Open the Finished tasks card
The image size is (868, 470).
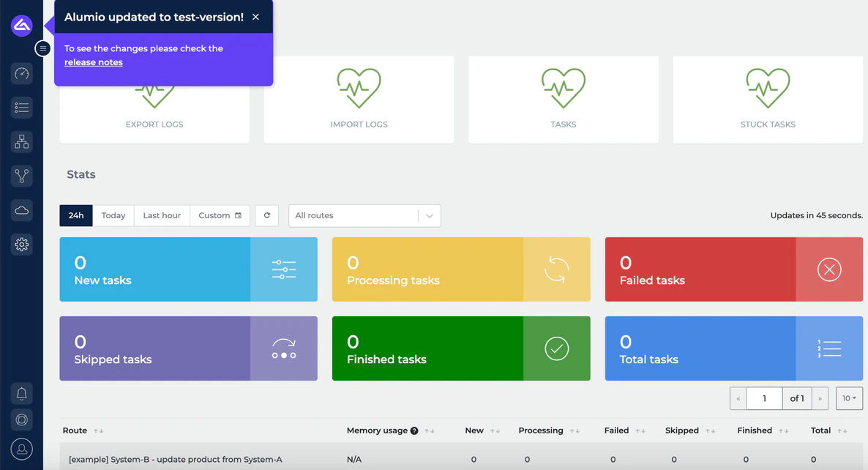pyautogui.click(x=461, y=348)
